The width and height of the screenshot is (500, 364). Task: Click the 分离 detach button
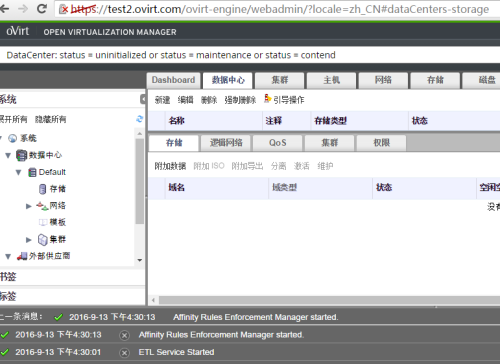[278, 166]
